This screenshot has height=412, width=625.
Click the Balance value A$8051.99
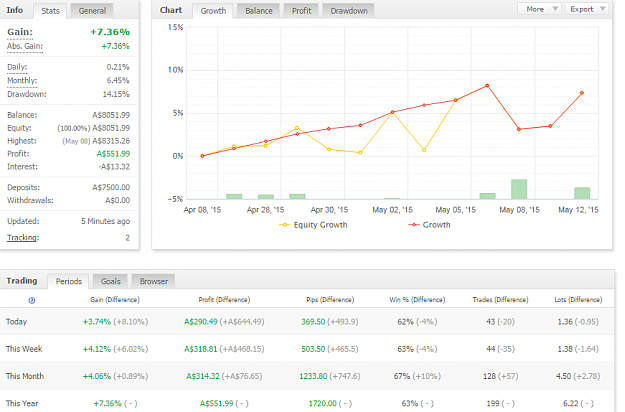pyautogui.click(x=111, y=115)
